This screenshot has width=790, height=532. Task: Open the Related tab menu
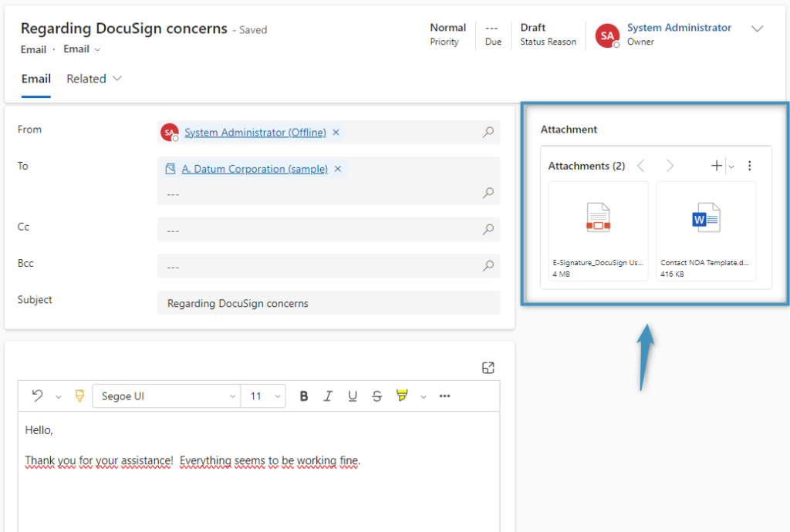(x=94, y=79)
